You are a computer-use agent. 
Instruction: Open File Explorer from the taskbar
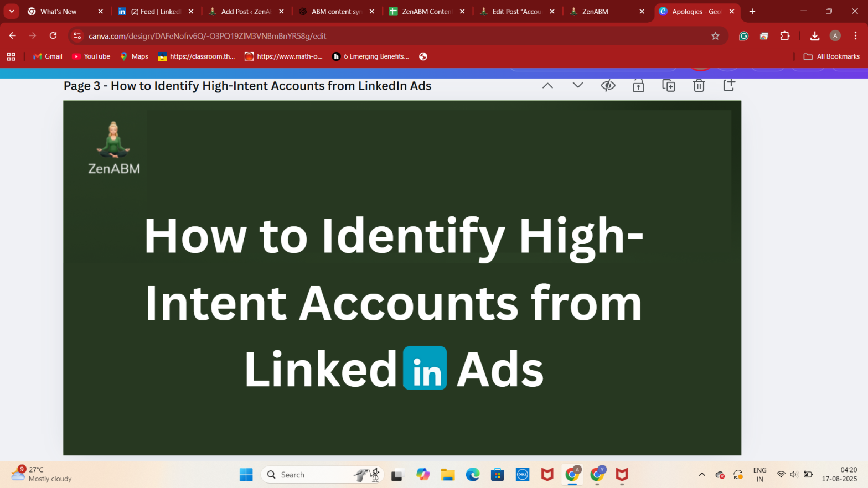tap(448, 475)
